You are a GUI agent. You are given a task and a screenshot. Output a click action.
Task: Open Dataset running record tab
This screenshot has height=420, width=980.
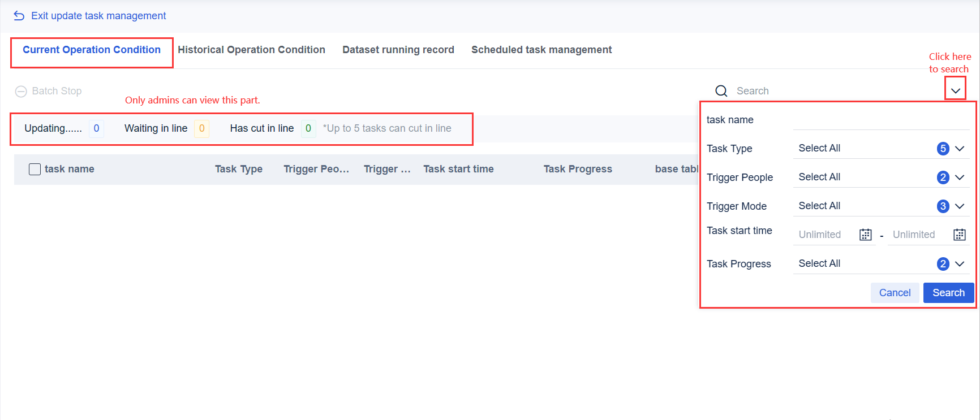tap(398, 50)
